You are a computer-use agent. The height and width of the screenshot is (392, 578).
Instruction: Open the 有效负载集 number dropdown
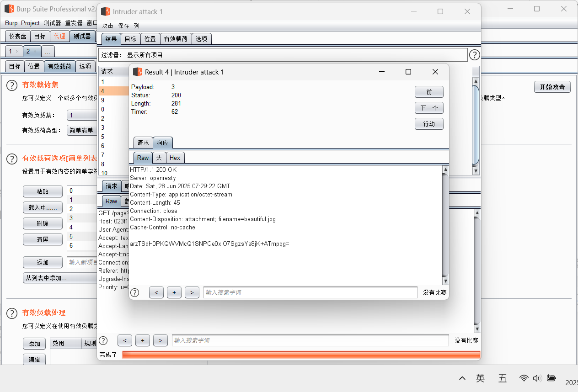coord(81,115)
